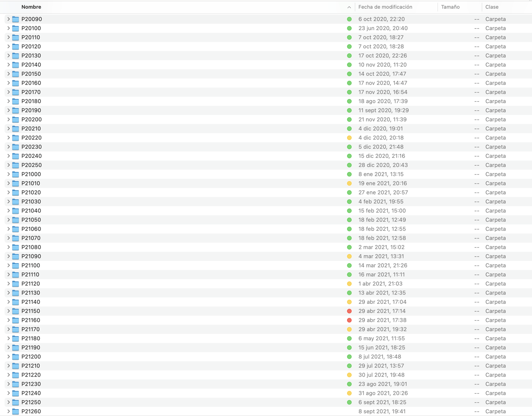
Task: Click the green tag dot of P21250
Action: 349,402
